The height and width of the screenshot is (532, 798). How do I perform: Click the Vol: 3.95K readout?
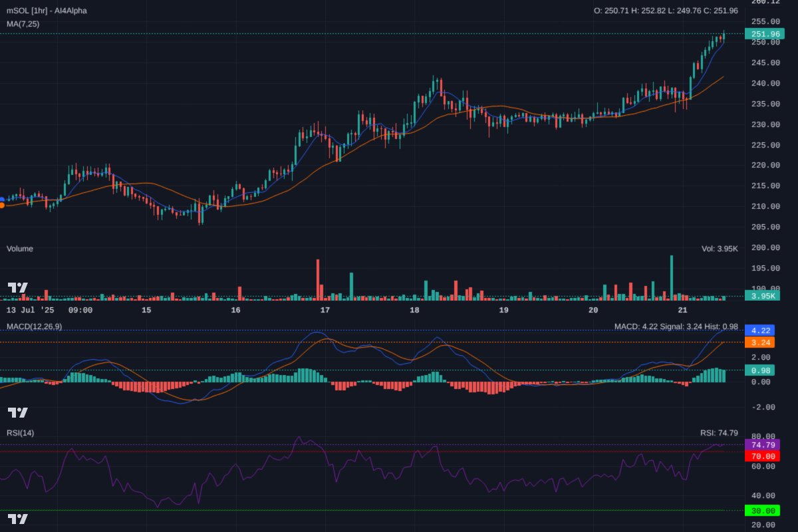pyautogui.click(x=720, y=249)
